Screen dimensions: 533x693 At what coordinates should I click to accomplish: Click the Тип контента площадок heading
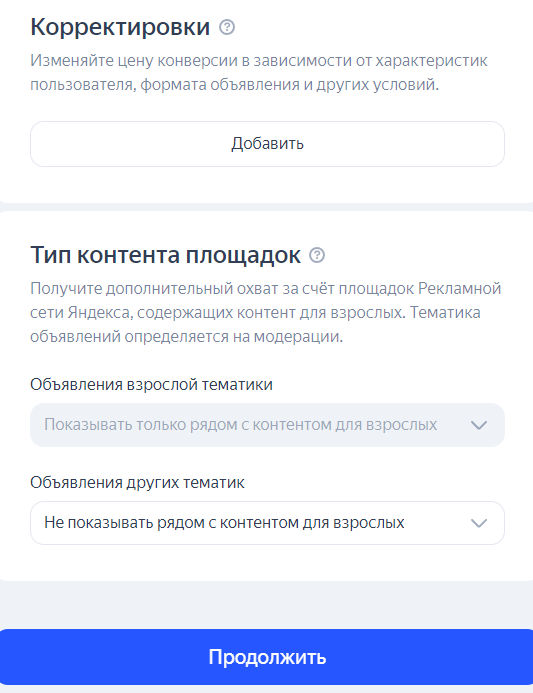(x=165, y=255)
